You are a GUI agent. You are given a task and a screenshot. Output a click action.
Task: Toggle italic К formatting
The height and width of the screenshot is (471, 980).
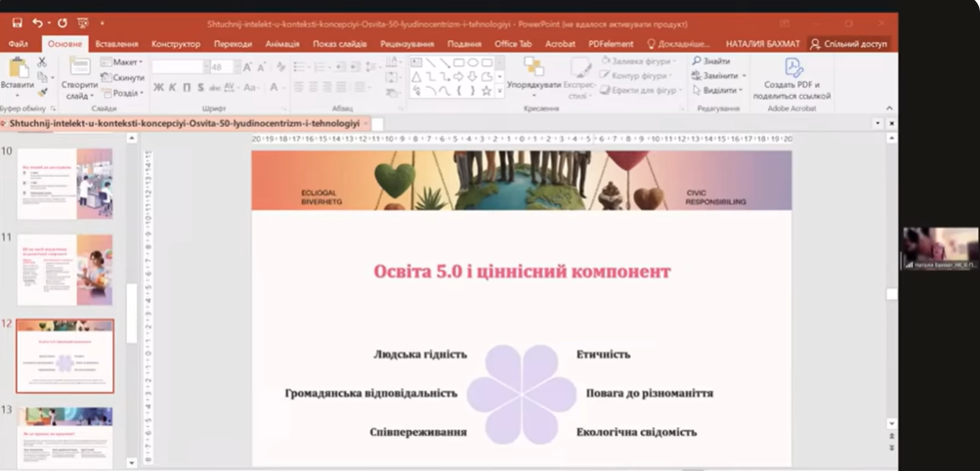click(172, 88)
